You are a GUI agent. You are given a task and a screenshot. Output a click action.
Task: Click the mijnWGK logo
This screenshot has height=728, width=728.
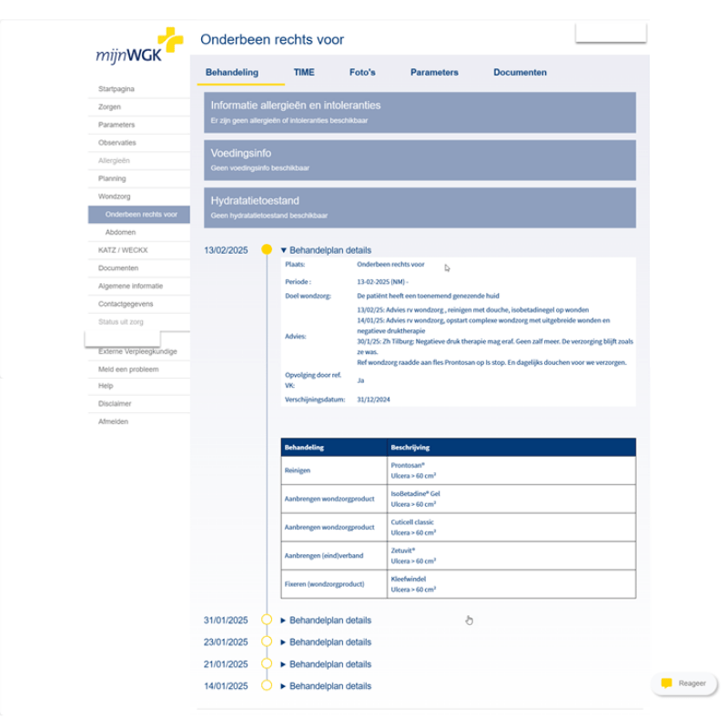[x=139, y=46]
